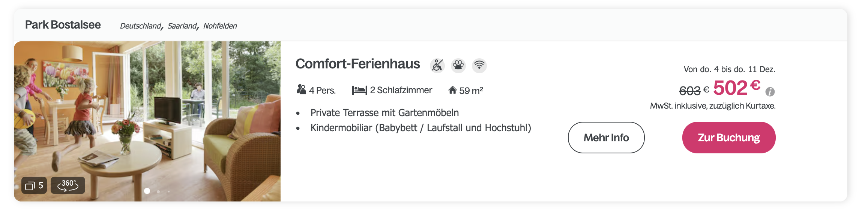This screenshot has width=868, height=212.
Task: Click the persons icon beside 4 Pers.
Action: [301, 90]
